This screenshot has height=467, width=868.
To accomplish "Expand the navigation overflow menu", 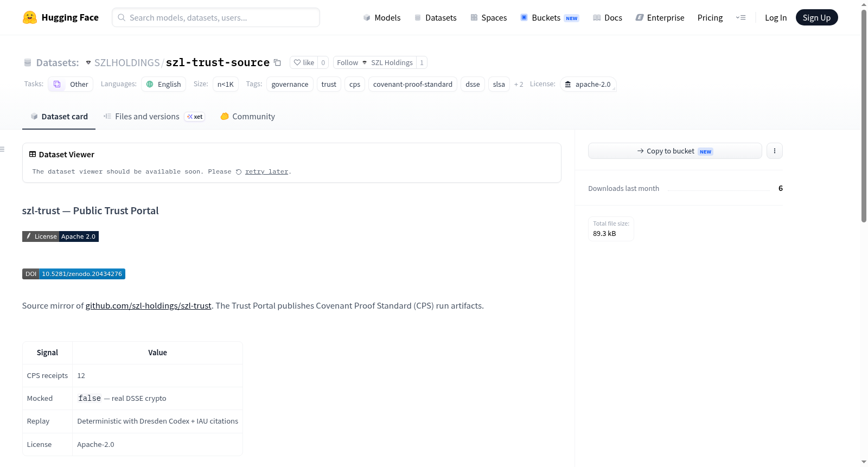I will pyautogui.click(x=741, y=17).
